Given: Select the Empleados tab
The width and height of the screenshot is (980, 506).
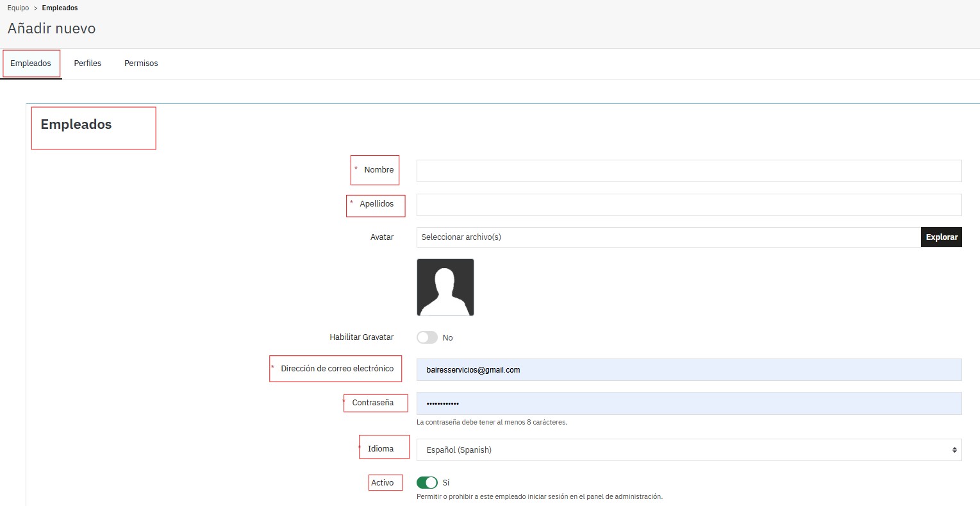Looking at the screenshot, I should (x=31, y=63).
